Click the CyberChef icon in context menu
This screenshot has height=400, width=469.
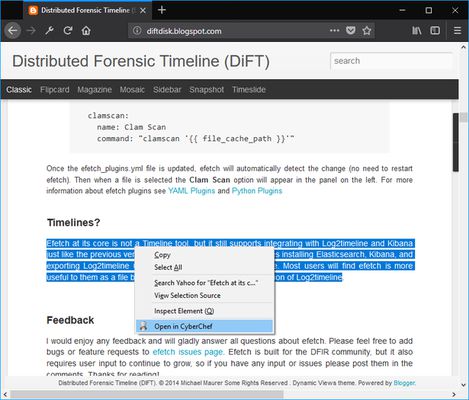pos(143,326)
